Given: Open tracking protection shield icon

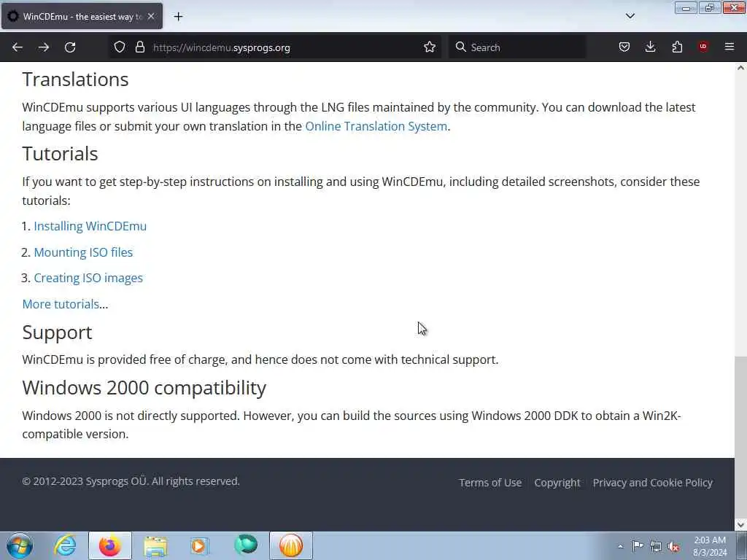Looking at the screenshot, I should tap(120, 47).
